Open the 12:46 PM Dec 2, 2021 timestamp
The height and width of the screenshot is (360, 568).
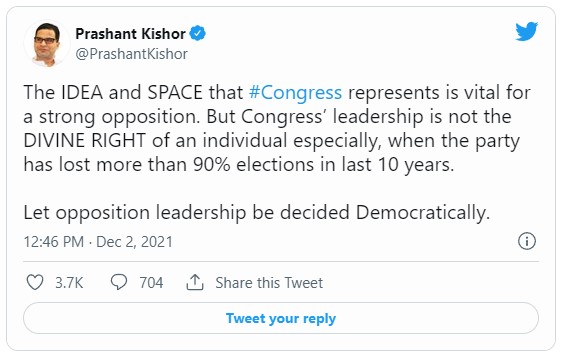click(98, 242)
